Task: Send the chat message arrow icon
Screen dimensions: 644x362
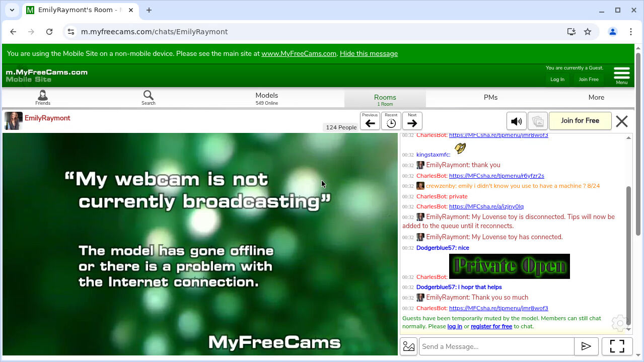Action: click(586, 346)
